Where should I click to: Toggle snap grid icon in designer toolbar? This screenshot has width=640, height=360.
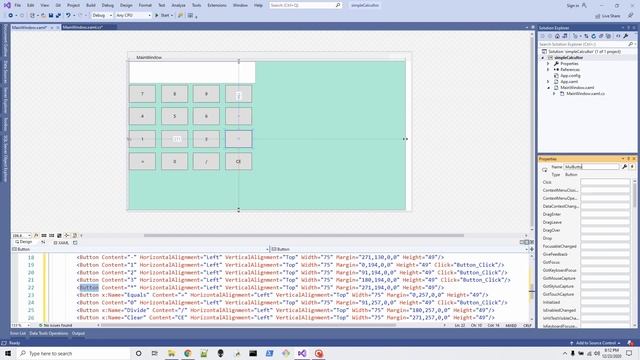click(51, 236)
